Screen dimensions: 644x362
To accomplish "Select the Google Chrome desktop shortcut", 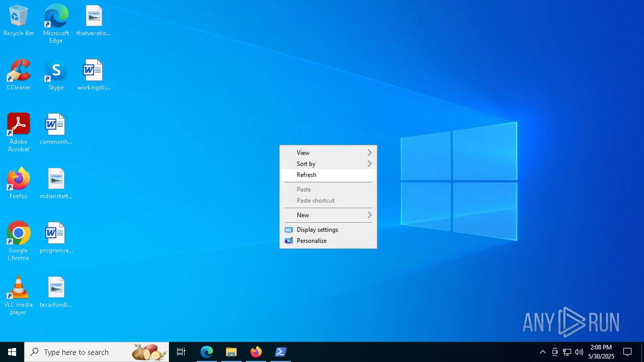I will tap(19, 241).
